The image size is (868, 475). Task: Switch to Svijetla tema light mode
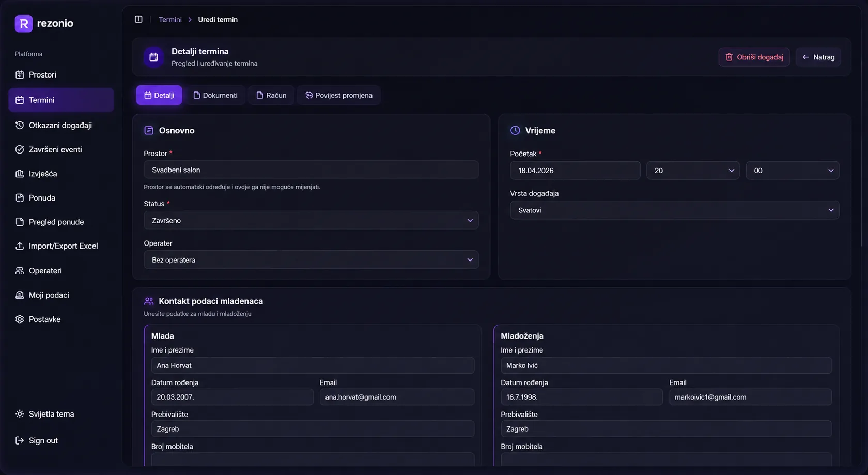pos(45,413)
